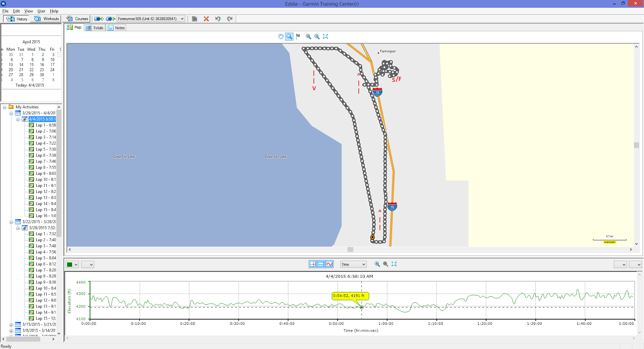Click the route end marker on the map
Viewport: 644px width, 349px height.
372,237
